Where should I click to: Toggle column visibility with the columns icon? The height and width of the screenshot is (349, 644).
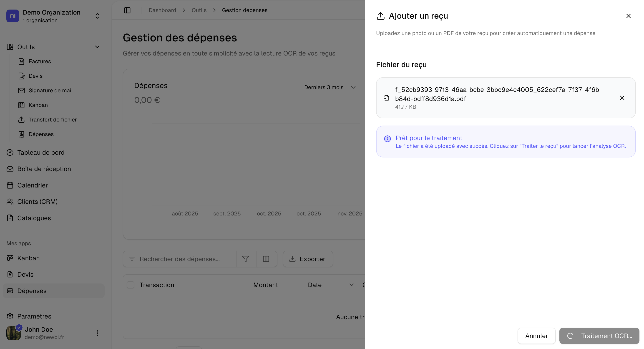click(x=266, y=259)
